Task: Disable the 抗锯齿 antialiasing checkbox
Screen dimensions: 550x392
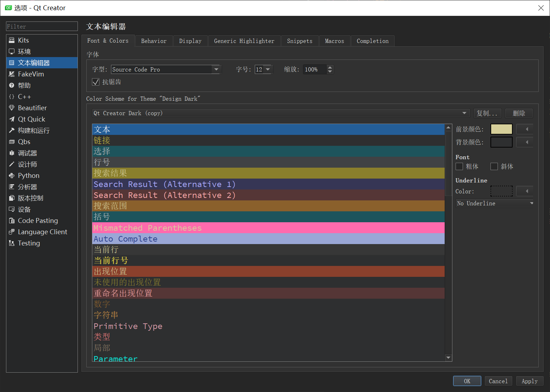Action: 95,82
